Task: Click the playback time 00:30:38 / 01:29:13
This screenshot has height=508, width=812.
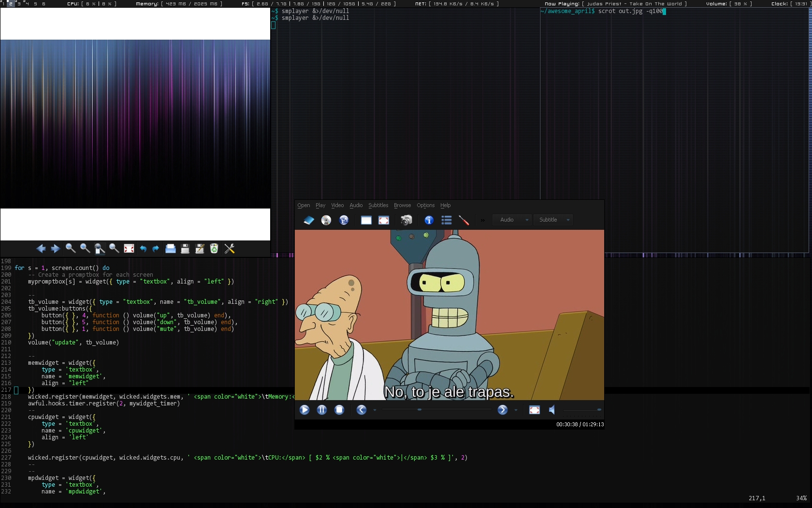Action: coord(580,424)
